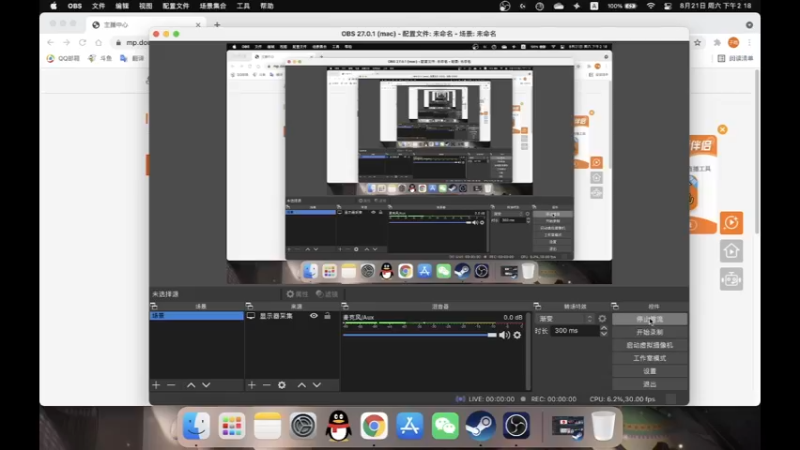The width and height of the screenshot is (800, 450).
Task: Pop out the Controls (控件) dock
Action: (x=615, y=306)
